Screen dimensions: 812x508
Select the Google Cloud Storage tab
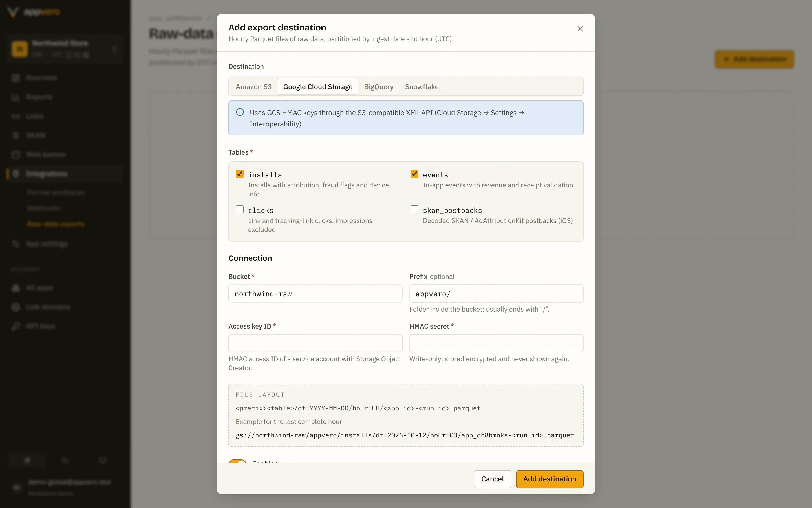point(318,87)
